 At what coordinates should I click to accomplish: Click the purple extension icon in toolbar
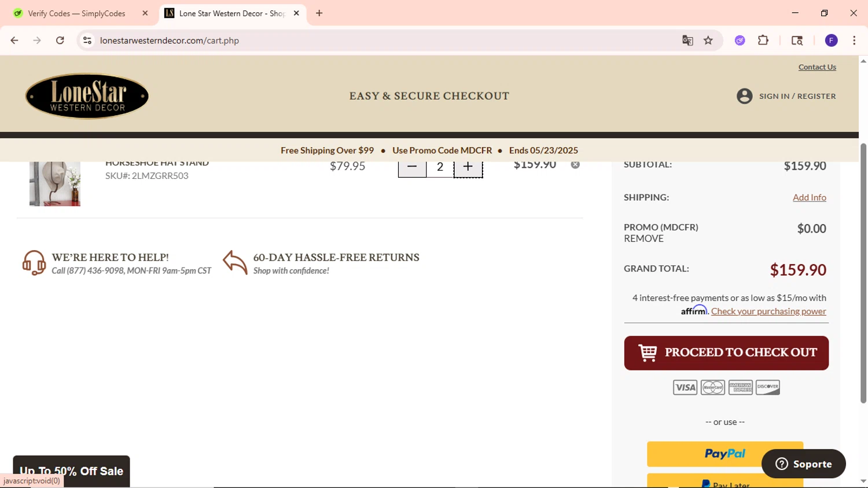(740, 41)
